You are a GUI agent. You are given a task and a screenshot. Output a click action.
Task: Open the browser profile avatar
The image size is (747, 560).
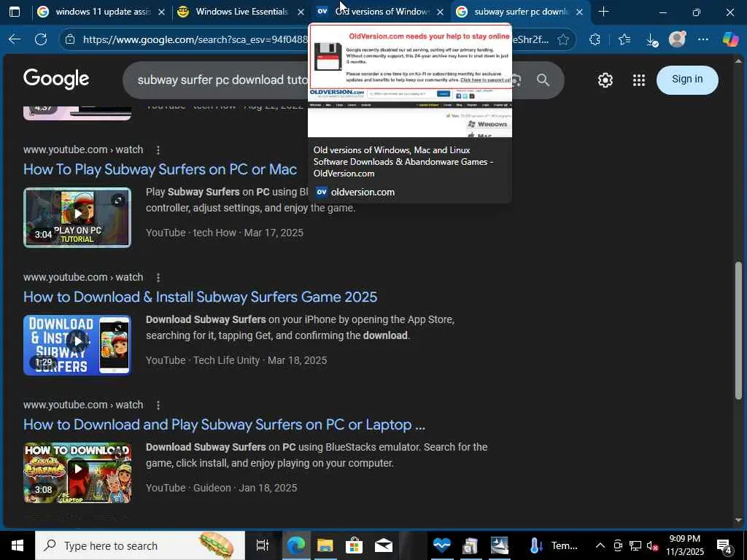(677, 39)
